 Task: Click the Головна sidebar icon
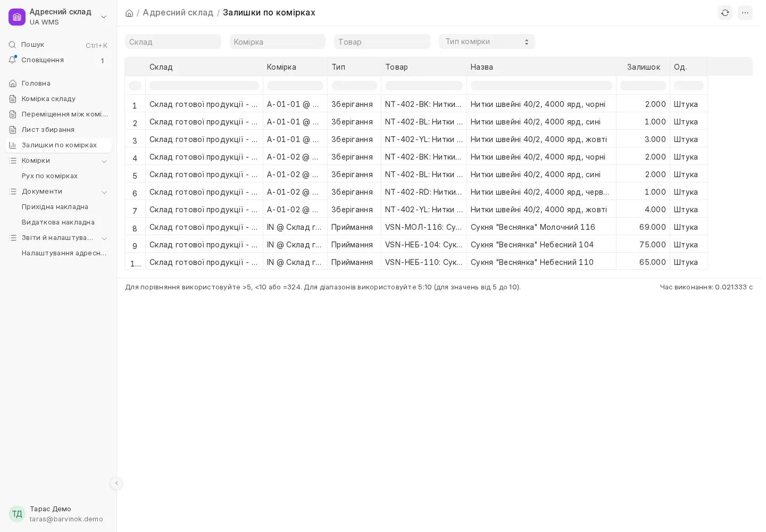(13, 84)
